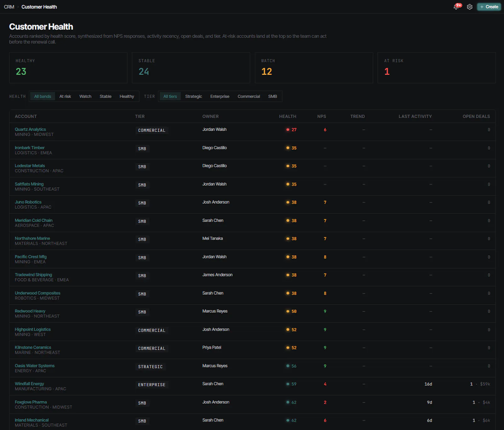Open the settings gear icon

tap(470, 7)
